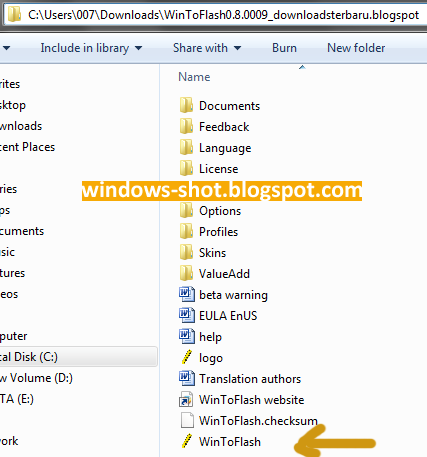Open the Music library in navigation pane

tap(7, 252)
